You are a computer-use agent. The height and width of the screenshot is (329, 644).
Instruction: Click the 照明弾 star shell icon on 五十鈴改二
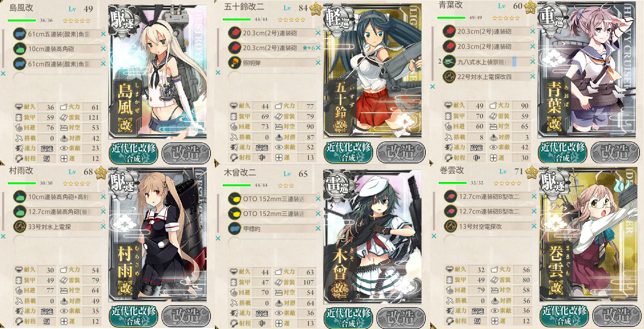pos(235,63)
